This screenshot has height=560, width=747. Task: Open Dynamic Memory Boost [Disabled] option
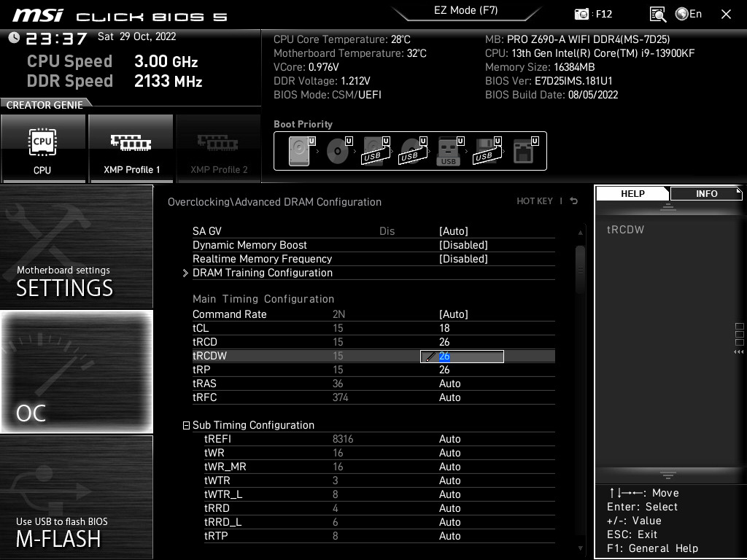[x=463, y=245]
